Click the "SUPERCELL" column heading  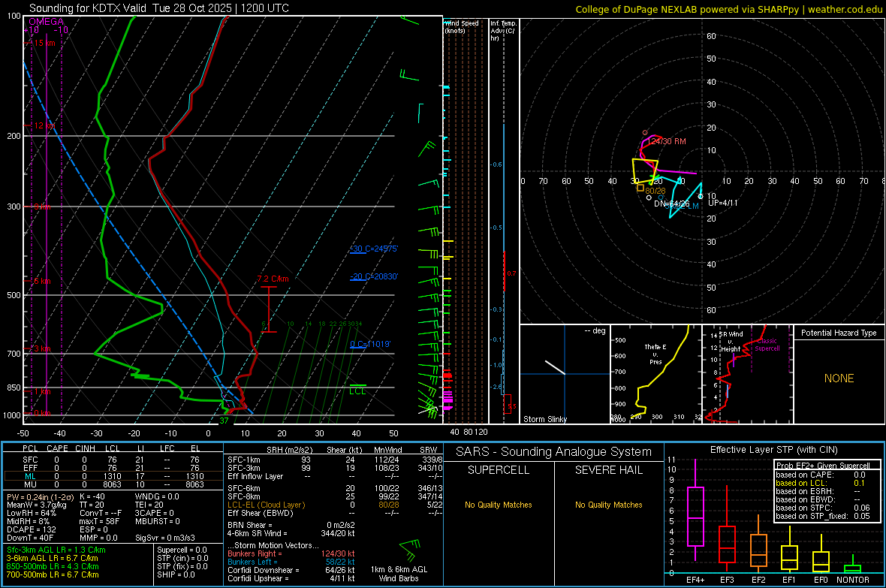click(499, 470)
